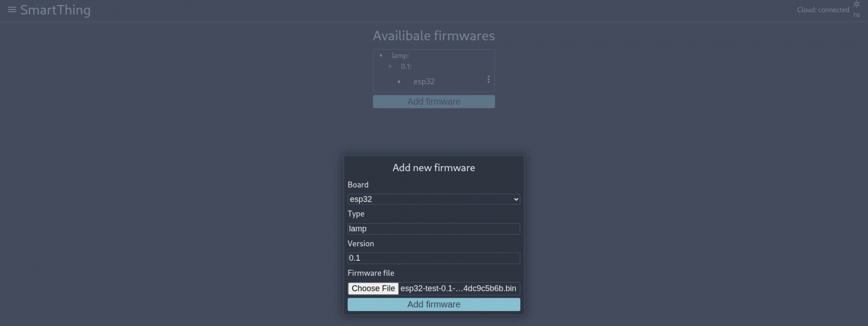Submit the dialog's Add firmware button

point(433,304)
